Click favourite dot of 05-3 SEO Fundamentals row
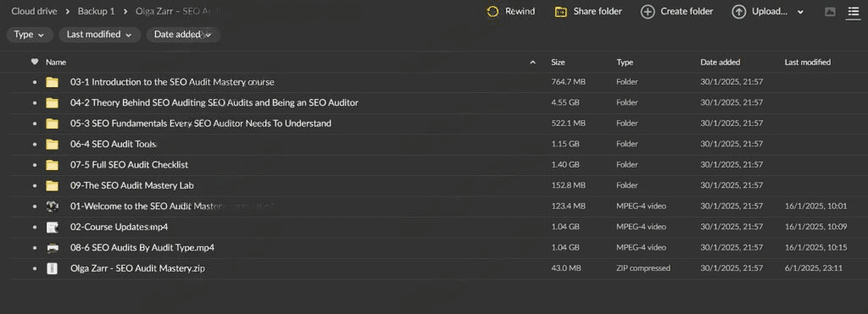868x314 pixels. click(x=35, y=124)
